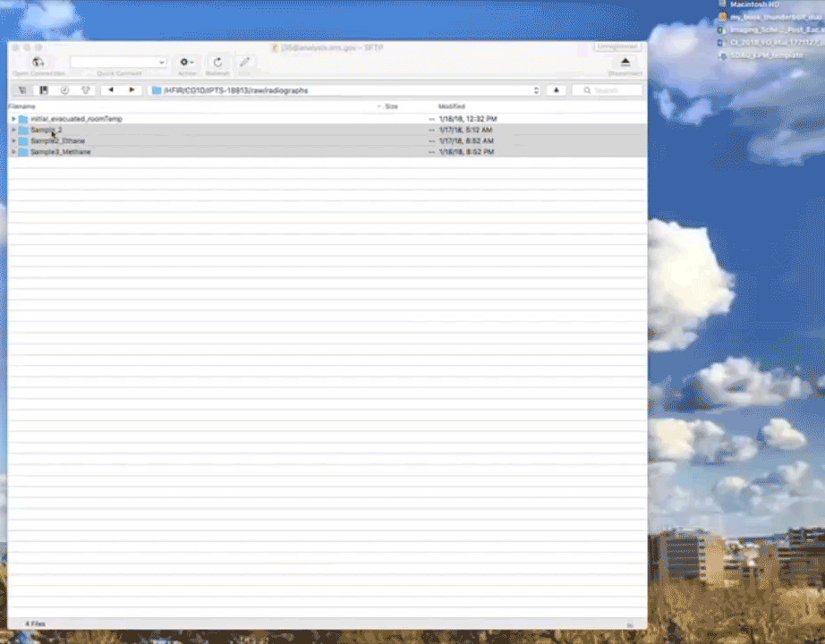Image resolution: width=825 pixels, height=644 pixels.
Task: Click the Open Connection globe icon
Action: point(38,63)
